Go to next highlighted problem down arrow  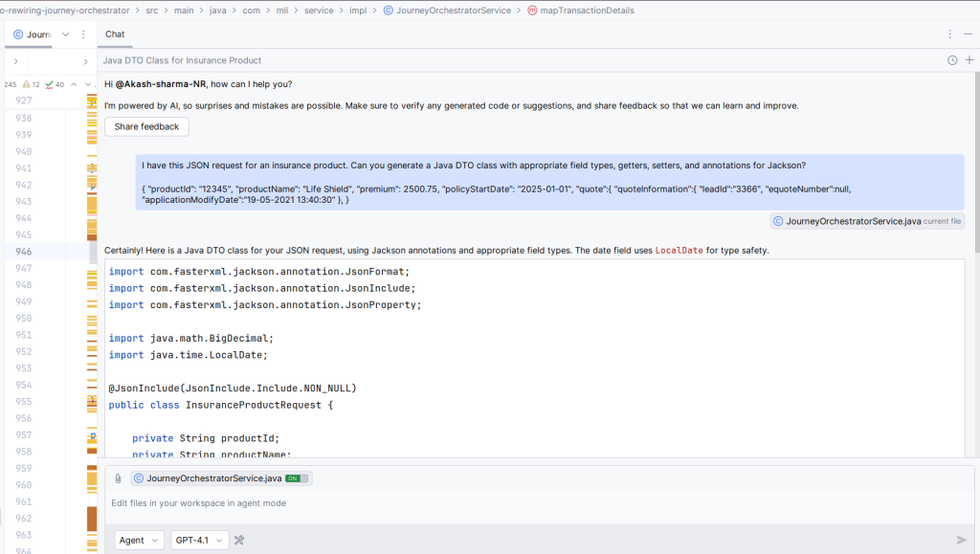coord(87,84)
